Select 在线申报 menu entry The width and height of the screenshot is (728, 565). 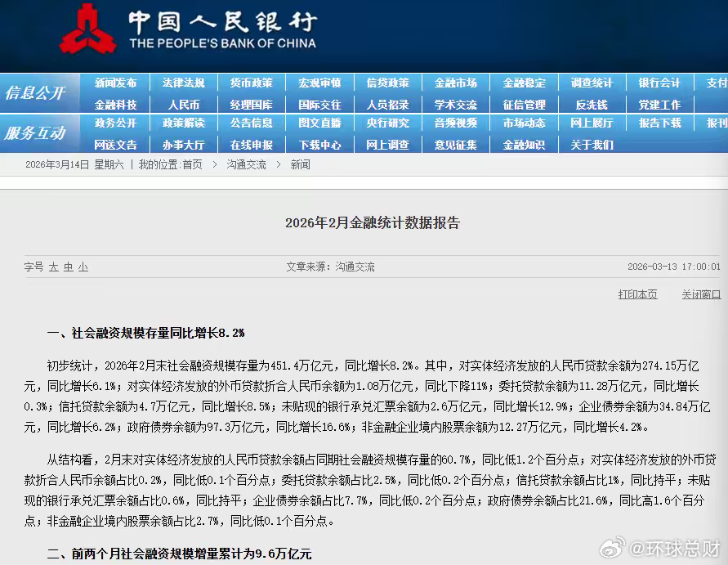251,145
